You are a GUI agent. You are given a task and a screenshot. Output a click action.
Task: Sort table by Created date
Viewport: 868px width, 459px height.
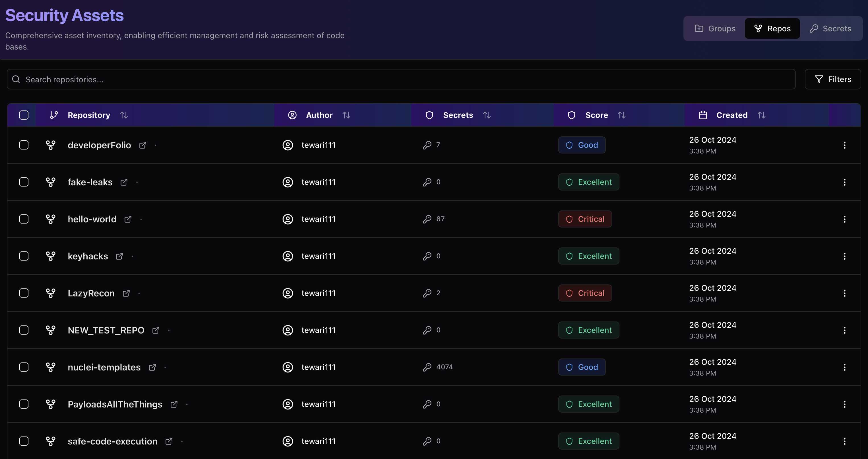pyautogui.click(x=762, y=115)
